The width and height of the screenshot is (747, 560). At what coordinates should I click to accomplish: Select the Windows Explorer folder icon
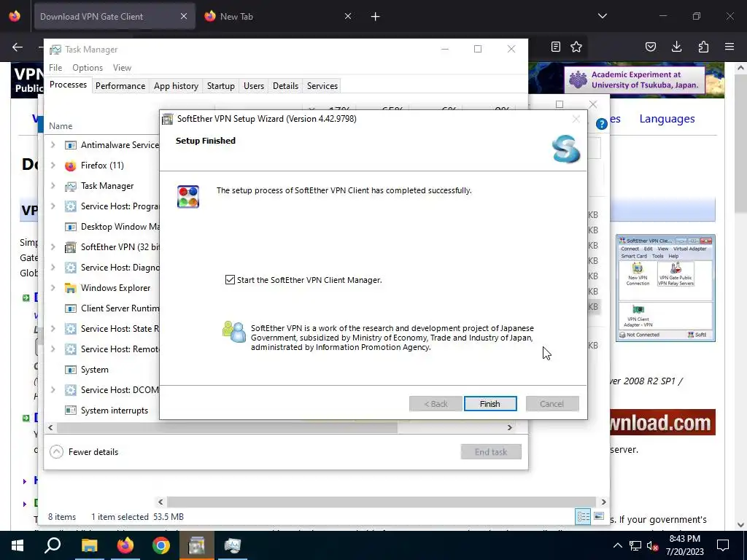pyautogui.click(x=71, y=287)
